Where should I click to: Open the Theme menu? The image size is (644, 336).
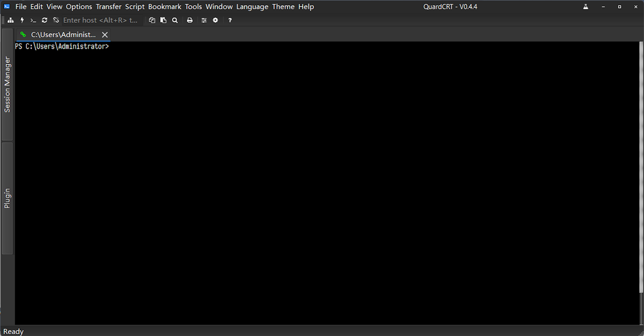283,6
